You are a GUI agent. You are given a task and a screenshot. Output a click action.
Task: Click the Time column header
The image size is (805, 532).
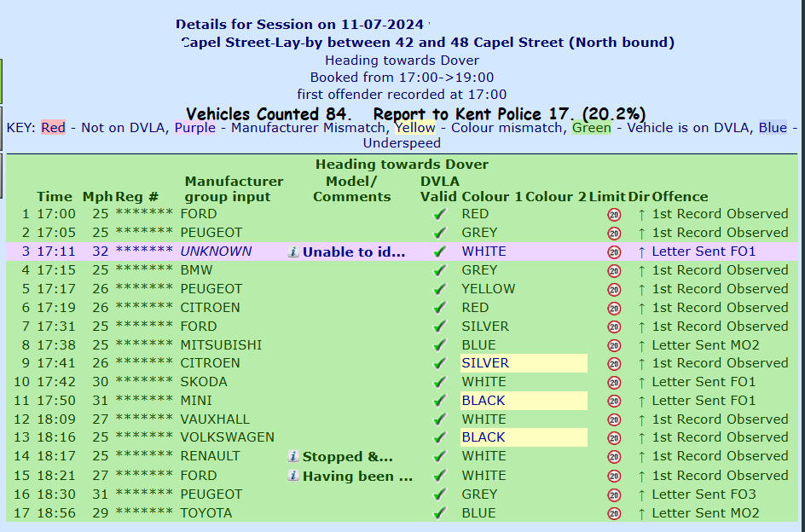pos(55,197)
